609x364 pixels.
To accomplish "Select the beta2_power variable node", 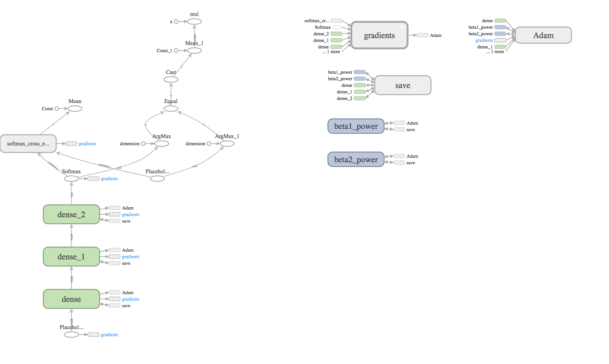I will (x=356, y=160).
